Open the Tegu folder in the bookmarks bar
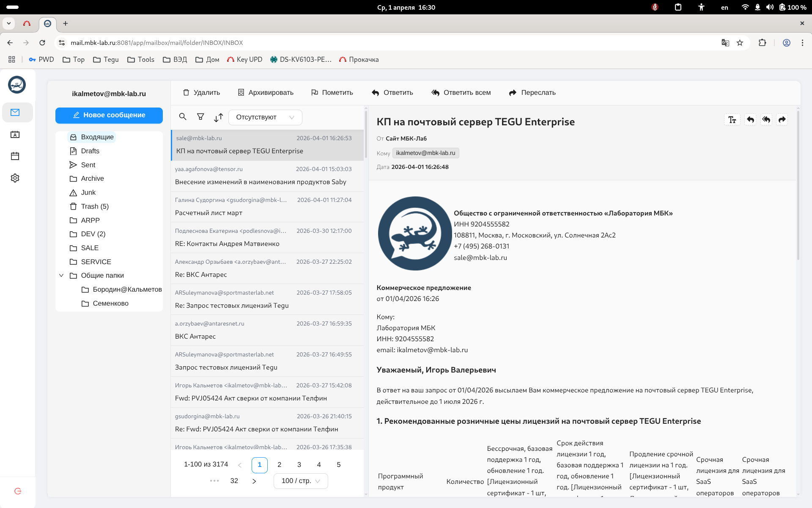This screenshot has height=508, width=812. point(106,59)
